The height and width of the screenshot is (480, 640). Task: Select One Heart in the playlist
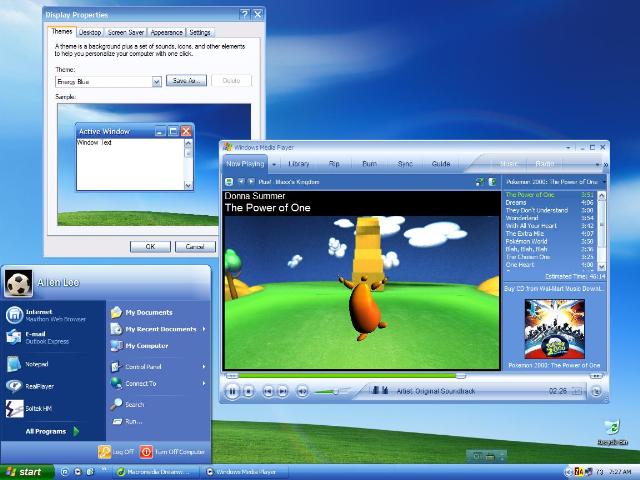549,264
